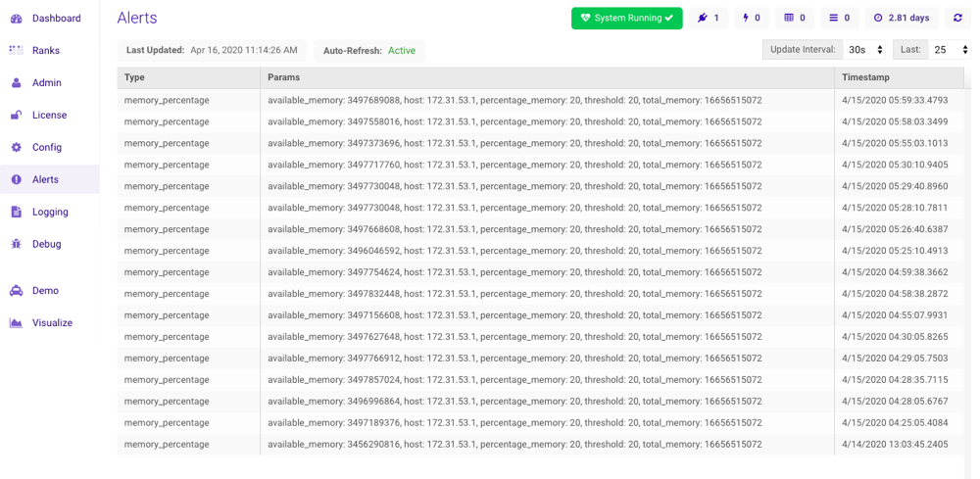Click the Last Updated timestamp box
This screenshot has height=479, width=980.
(212, 51)
